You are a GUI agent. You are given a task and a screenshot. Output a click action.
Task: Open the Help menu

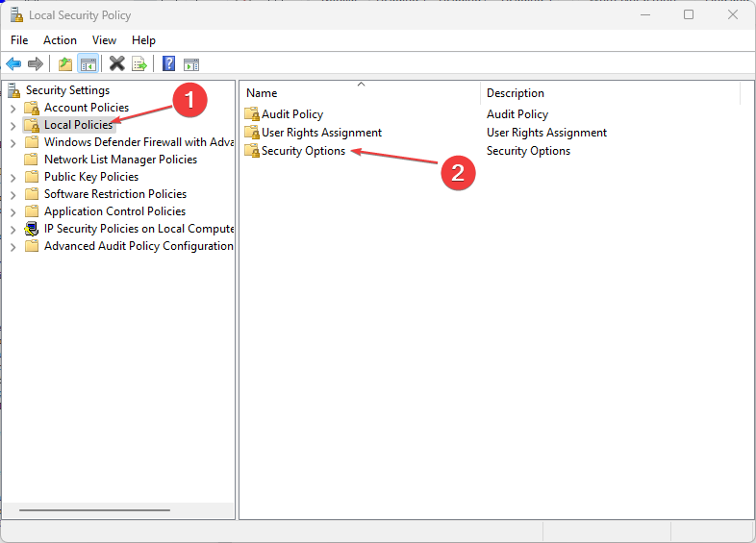coord(143,40)
